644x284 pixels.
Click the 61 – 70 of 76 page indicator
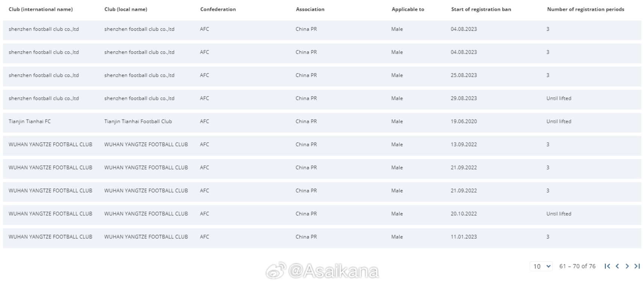pyautogui.click(x=577, y=266)
